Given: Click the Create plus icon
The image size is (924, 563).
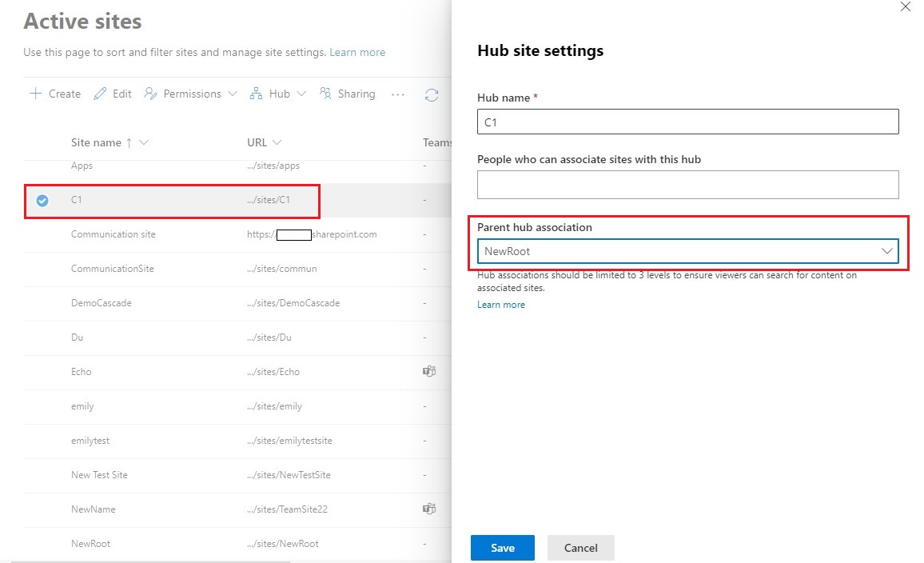Looking at the screenshot, I should (35, 94).
